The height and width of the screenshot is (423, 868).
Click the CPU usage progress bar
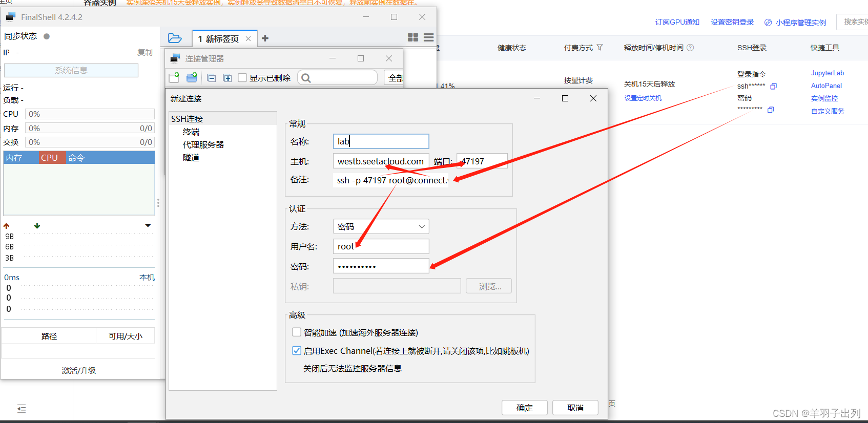pyautogui.click(x=90, y=114)
